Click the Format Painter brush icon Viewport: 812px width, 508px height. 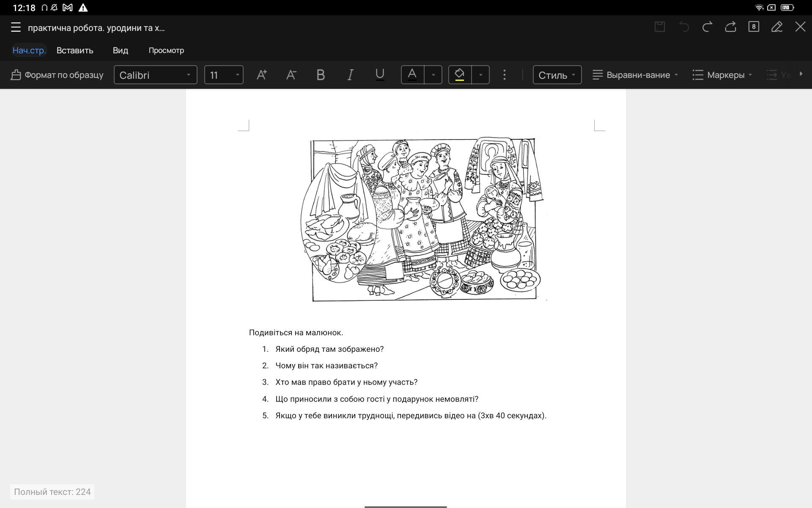(x=16, y=75)
